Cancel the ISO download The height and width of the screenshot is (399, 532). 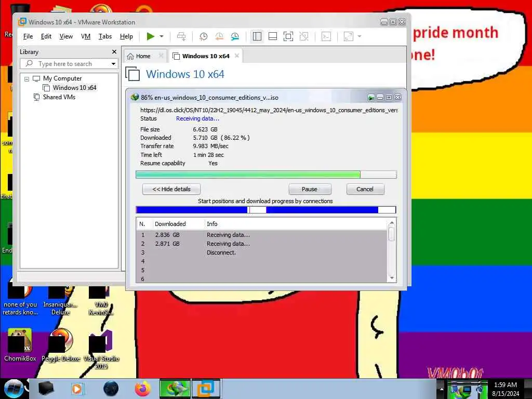tap(365, 189)
